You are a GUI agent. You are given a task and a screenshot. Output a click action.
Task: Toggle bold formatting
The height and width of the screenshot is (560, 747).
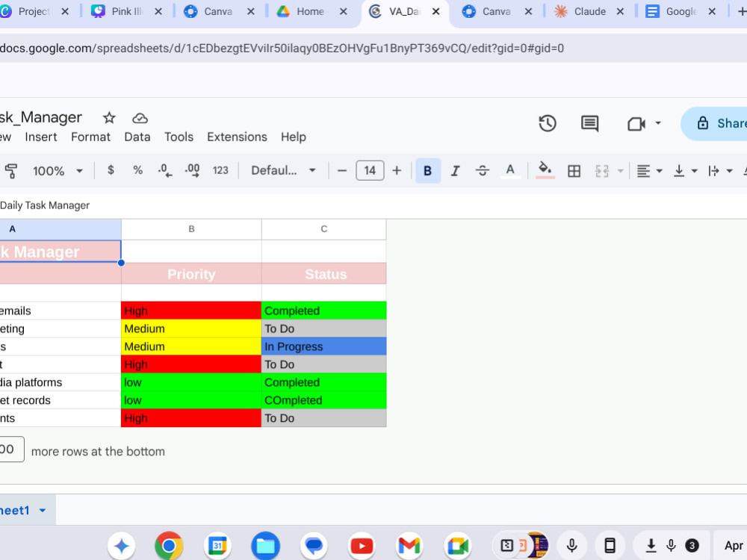[x=427, y=170]
